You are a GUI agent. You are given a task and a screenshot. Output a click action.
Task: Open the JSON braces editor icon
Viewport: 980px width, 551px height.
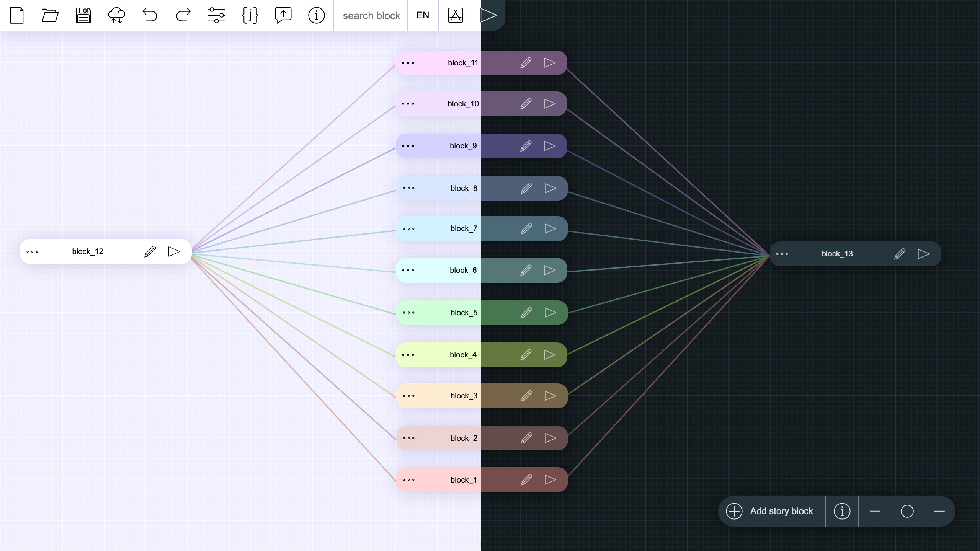pyautogui.click(x=250, y=15)
